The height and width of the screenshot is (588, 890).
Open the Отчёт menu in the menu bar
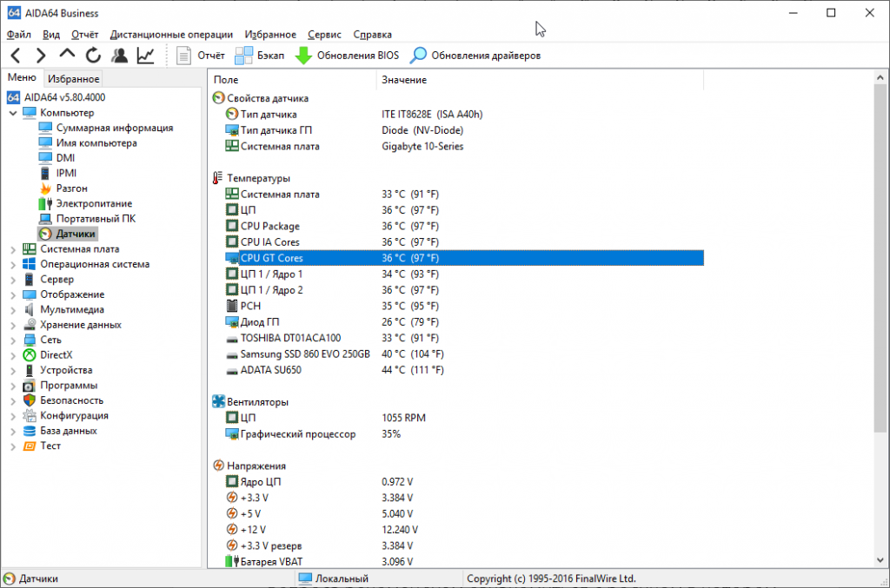[x=84, y=35]
